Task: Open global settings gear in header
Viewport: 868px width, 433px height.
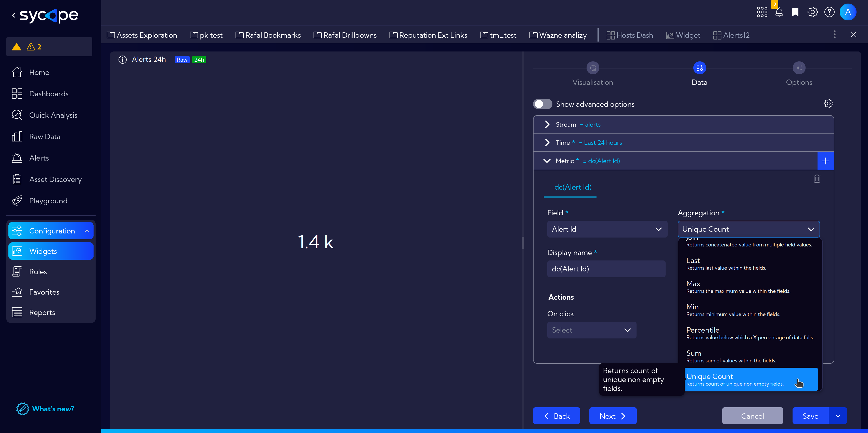Action: click(812, 12)
